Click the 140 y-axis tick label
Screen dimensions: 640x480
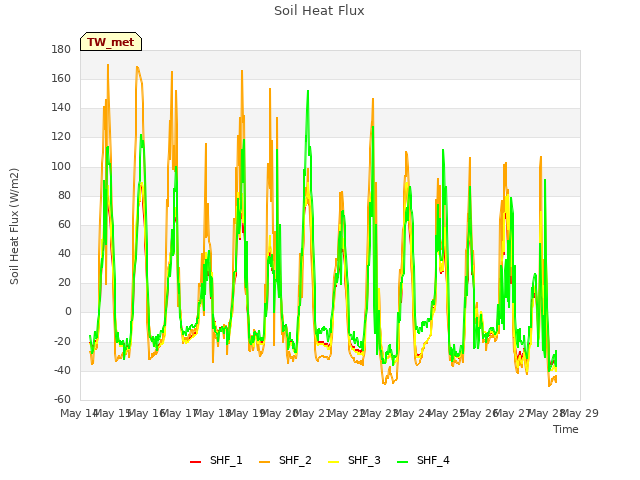61,108
